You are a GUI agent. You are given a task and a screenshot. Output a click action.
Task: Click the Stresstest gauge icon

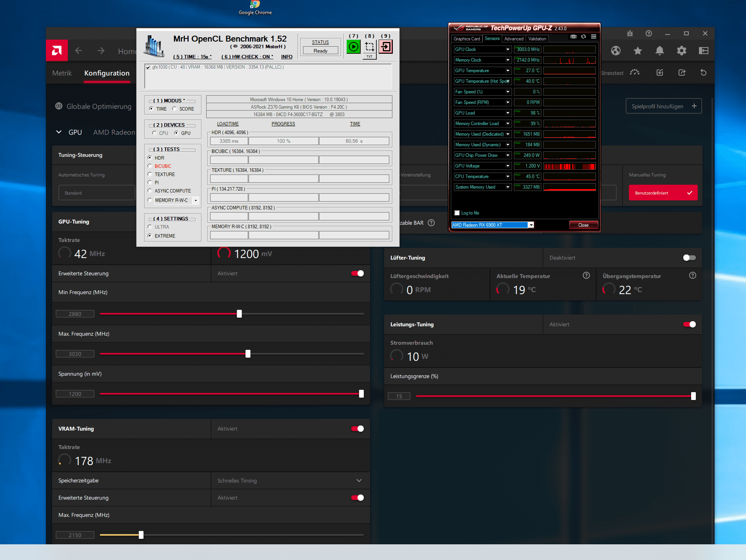635,73
